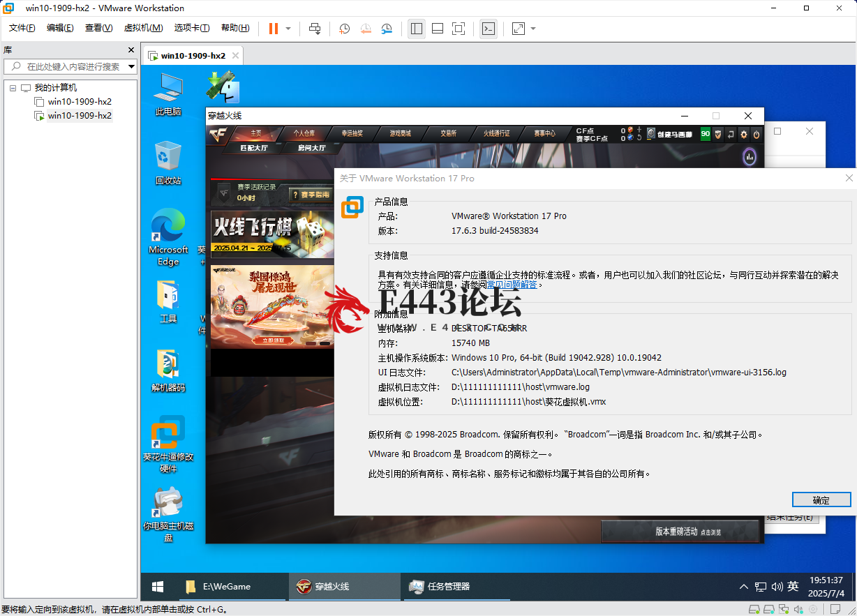Click the orange Pause VM toolbar icon
This screenshot has height=616, width=857.
(x=273, y=29)
